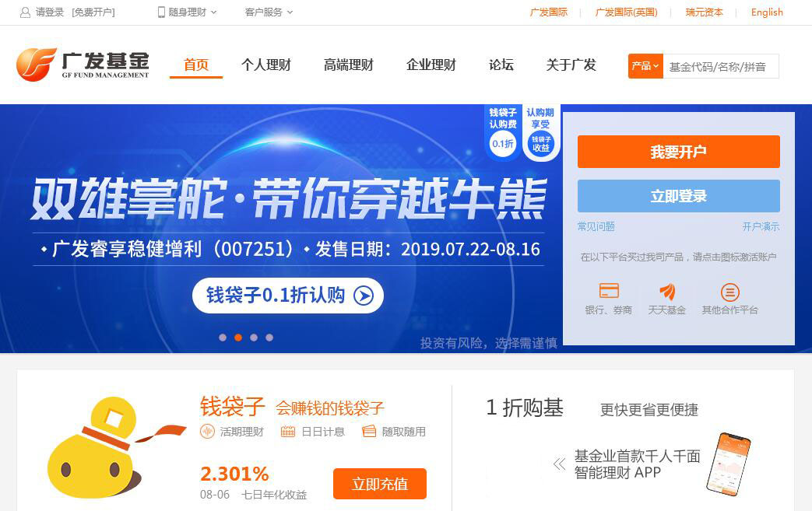Click the 其他合作平台 icon
This screenshot has height=511, width=812.
click(729, 292)
